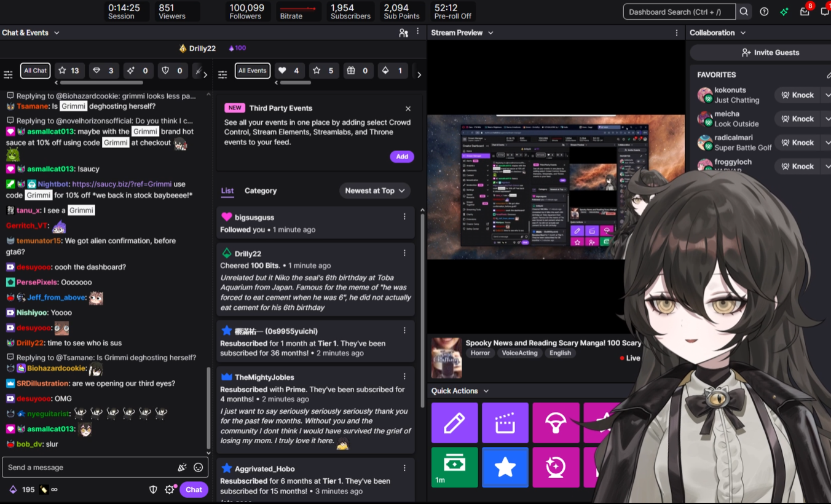Open events filter settings sliders icon

point(223,74)
